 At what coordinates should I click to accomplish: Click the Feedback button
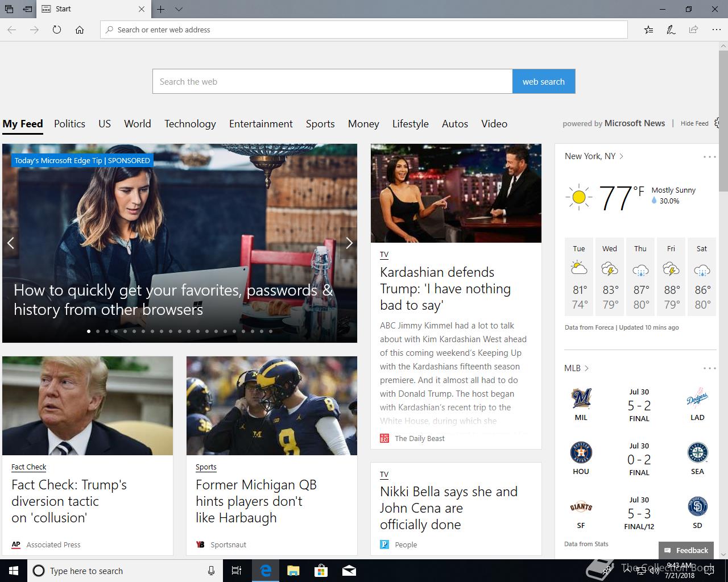tap(686, 550)
